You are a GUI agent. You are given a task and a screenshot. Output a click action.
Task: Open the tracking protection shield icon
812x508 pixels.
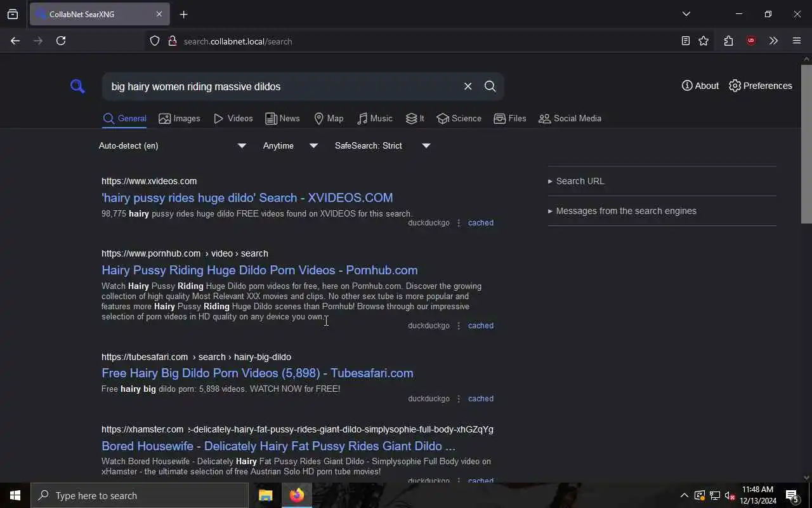(155, 41)
